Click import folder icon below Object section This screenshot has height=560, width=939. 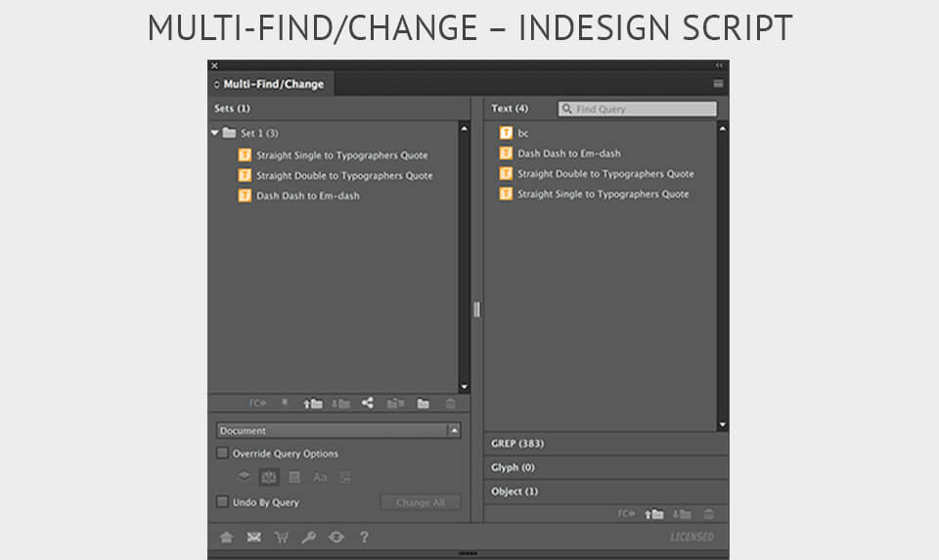(x=654, y=514)
